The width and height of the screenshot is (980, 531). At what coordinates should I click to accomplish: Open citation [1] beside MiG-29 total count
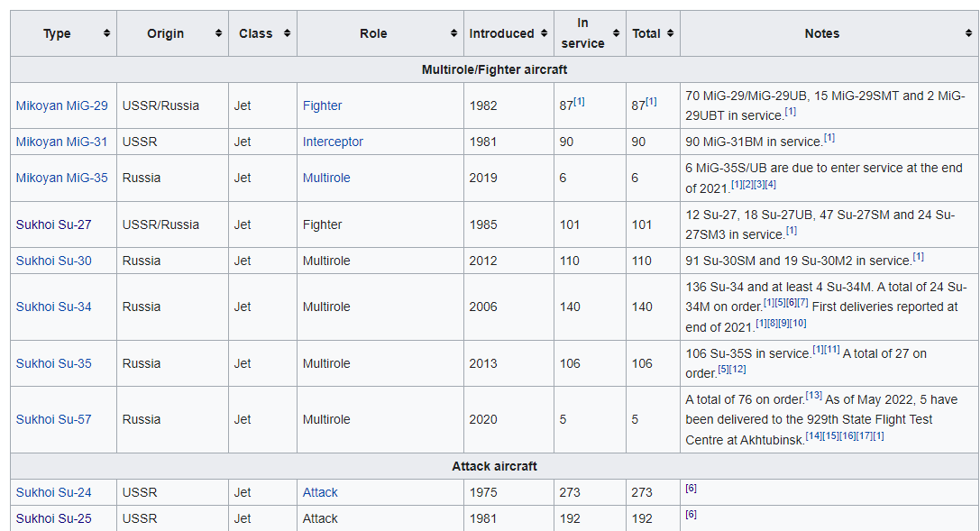(x=651, y=101)
